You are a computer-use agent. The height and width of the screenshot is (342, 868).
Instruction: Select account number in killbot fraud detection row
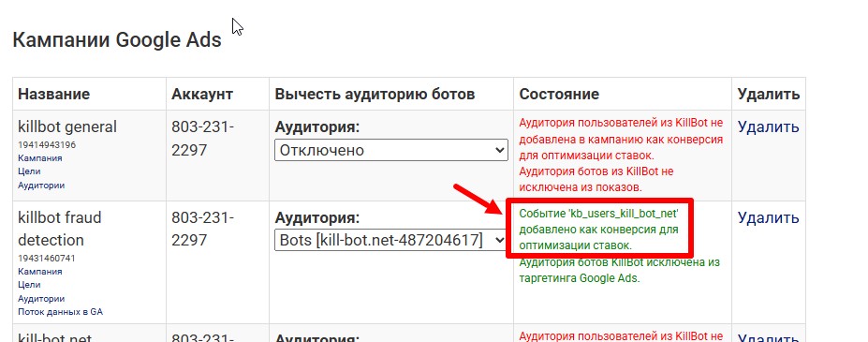pyautogui.click(x=203, y=229)
